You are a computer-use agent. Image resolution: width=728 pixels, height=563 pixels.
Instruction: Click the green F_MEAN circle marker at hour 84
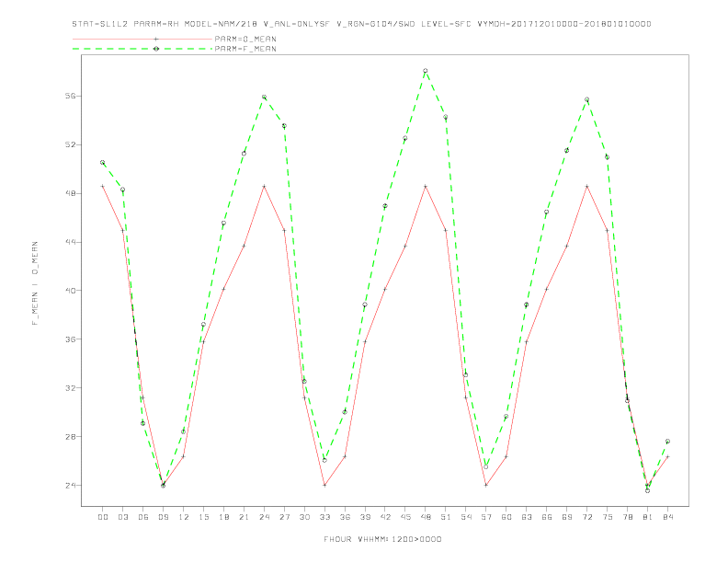[x=667, y=442]
